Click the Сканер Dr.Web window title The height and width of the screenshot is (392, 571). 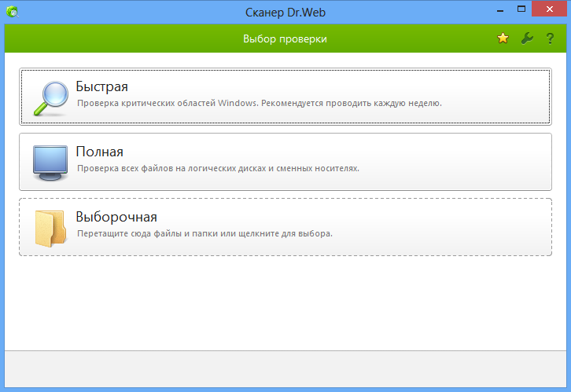click(285, 13)
